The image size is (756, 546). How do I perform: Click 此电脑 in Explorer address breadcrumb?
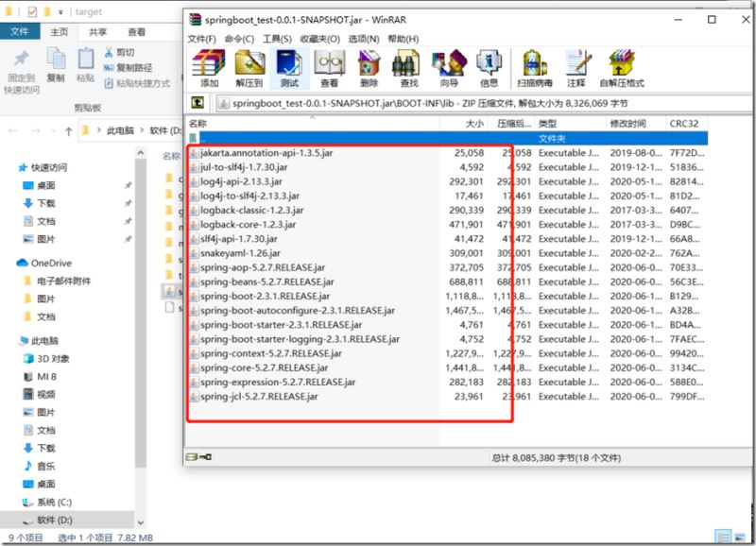120,130
